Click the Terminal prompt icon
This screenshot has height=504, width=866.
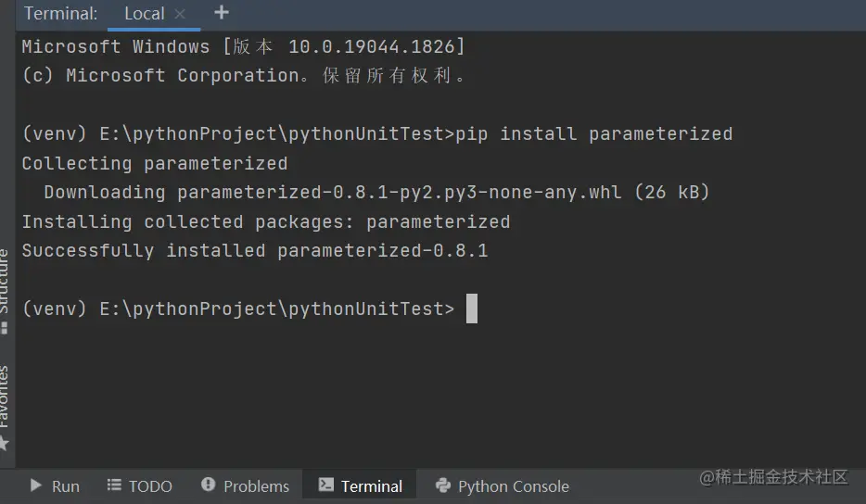325,485
